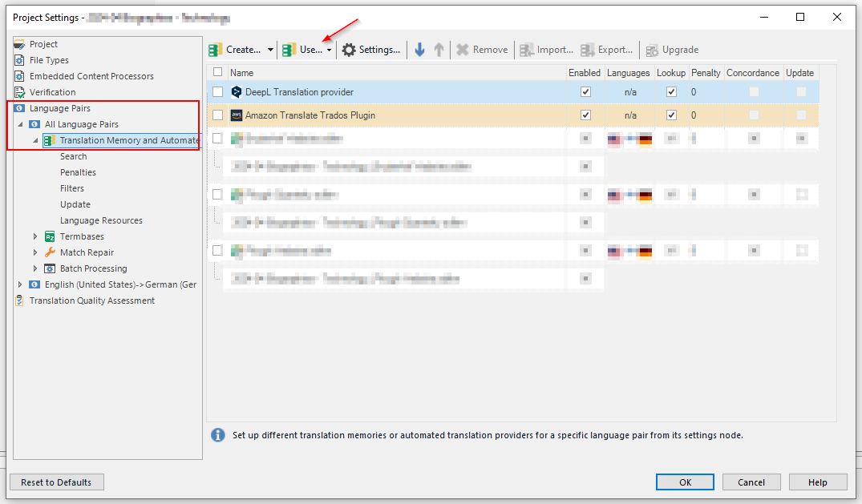Open Settings via the gear icon
This screenshot has height=504, width=862.
[x=349, y=50]
